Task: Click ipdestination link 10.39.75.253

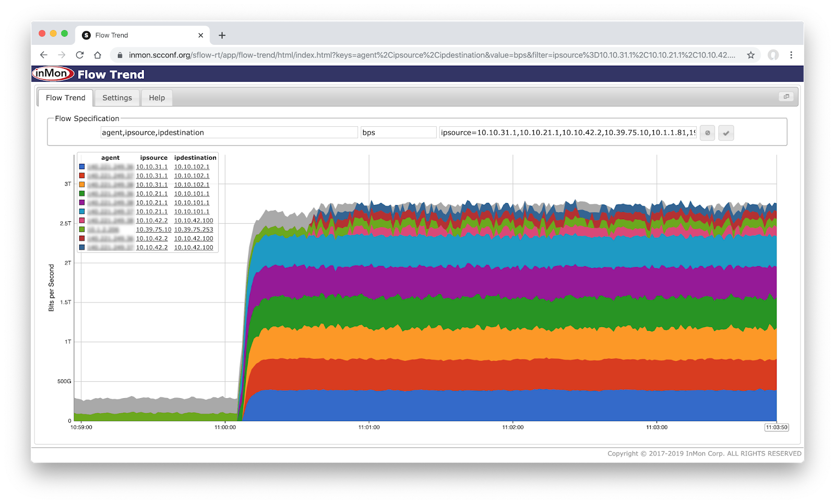Action: point(194,230)
